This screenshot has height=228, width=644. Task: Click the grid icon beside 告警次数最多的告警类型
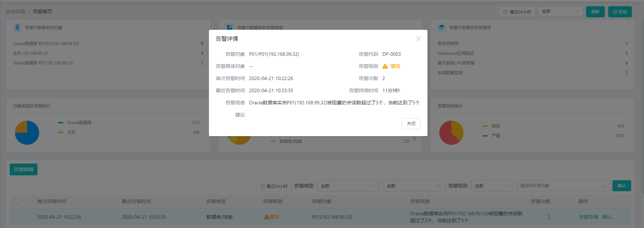(x=229, y=27)
